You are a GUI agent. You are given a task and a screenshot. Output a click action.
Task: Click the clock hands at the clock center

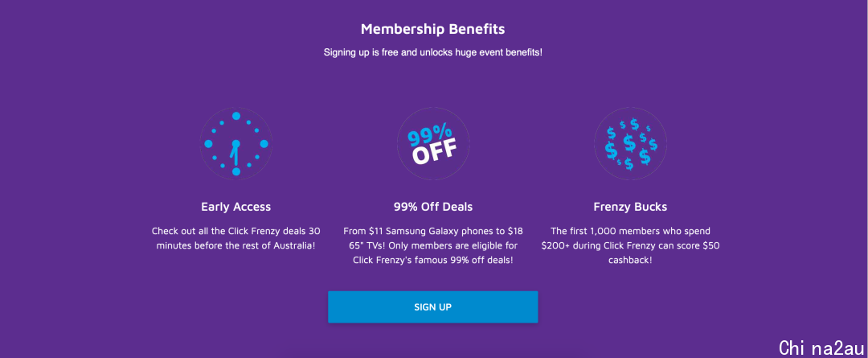click(x=235, y=153)
